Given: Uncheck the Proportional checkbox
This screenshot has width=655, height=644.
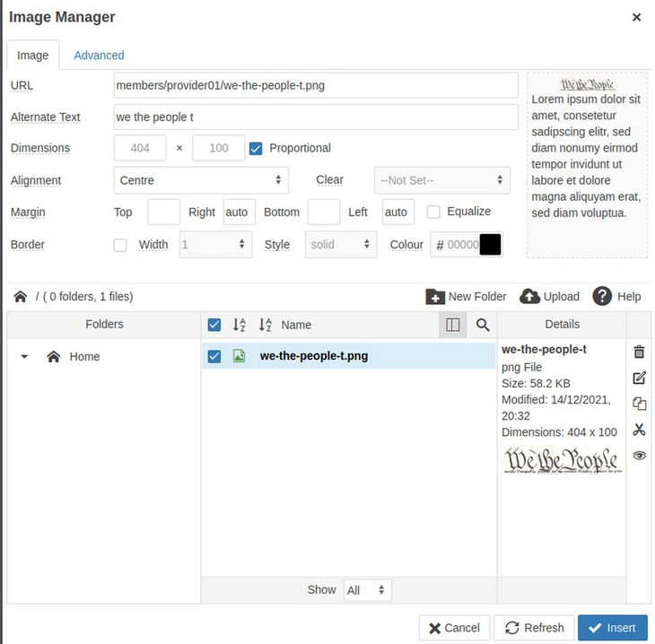Looking at the screenshot, I should pyautogui.click(x=256, y=148).
